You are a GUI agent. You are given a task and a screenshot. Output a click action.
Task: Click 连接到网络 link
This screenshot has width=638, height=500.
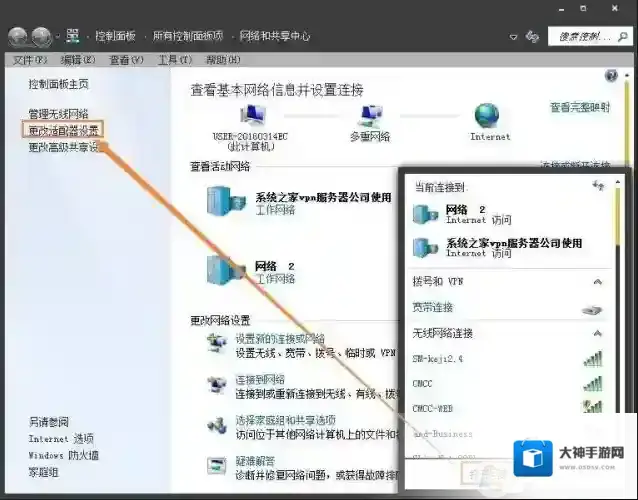pos(260,380)
